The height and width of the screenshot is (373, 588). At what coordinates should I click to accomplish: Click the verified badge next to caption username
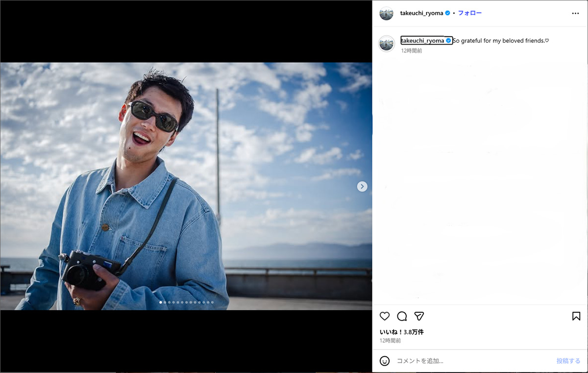click(x=448, y=41)
